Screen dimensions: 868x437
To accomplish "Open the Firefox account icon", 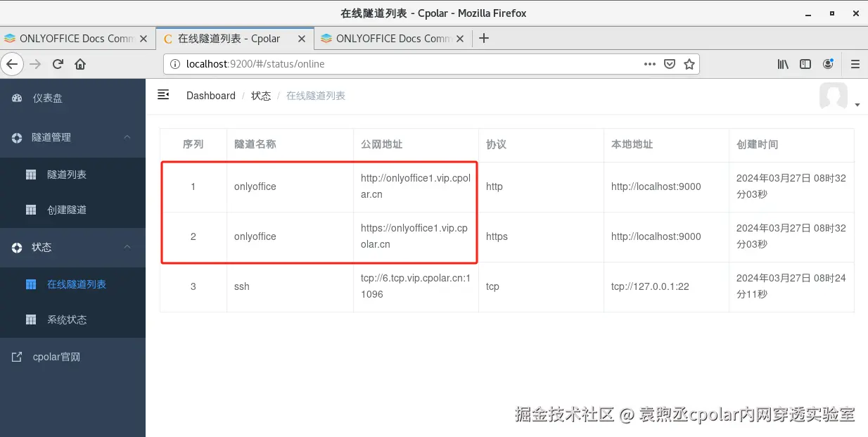I will [828, 64].
